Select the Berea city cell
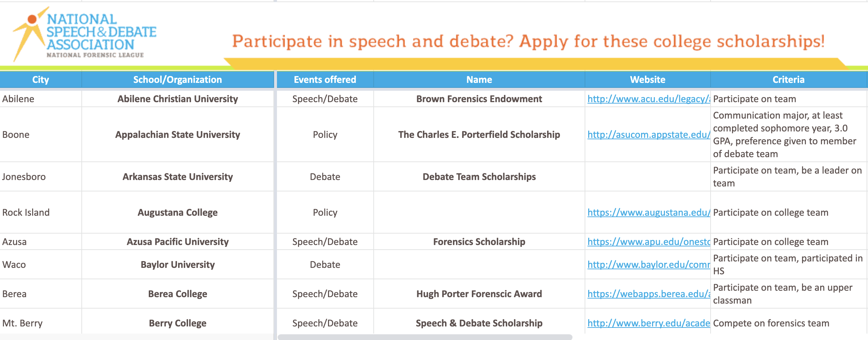Viewport: 868px width, 340px height. [x=41, y=294]
